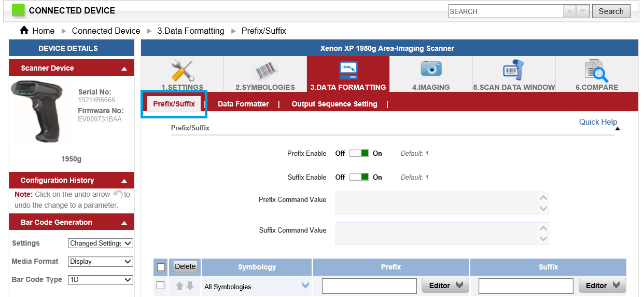Click the undo arrow icon in Configuration History
This screenshot has height=297, width=644.
(x=118, y=194)
